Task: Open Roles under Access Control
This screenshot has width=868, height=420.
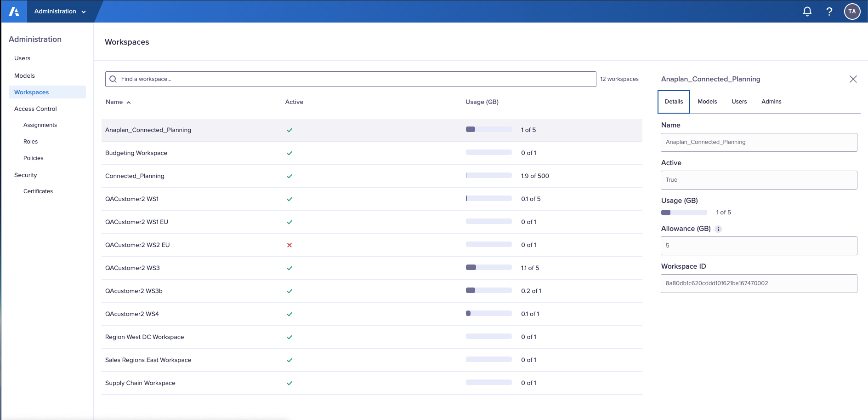Action: coord(30,142)
